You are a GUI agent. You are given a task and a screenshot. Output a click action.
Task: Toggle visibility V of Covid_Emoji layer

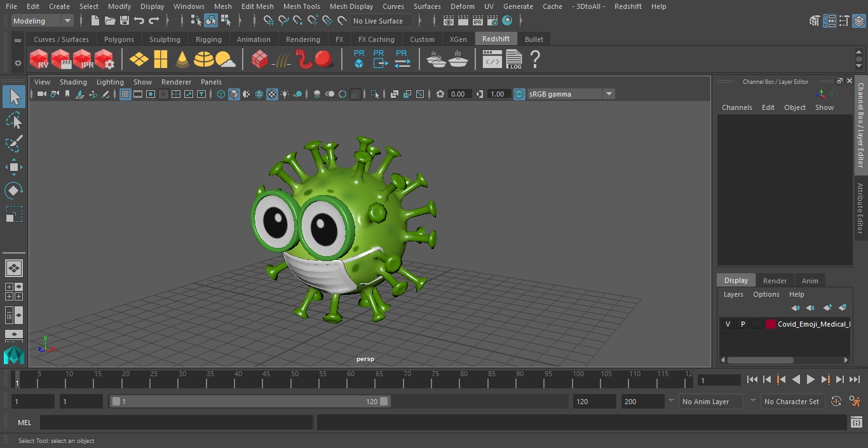pyautogui.click(x=728, y=324)
